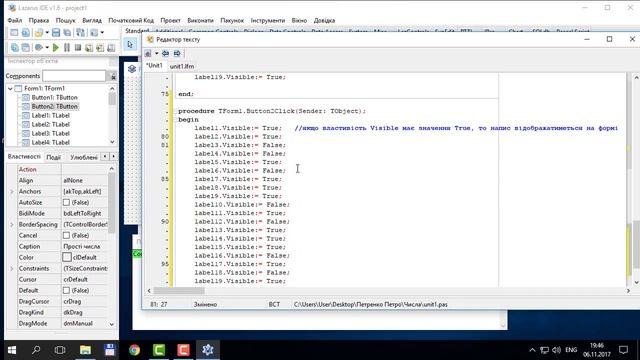Toggle the Default property checkbox
This screenshot has height=360, width=640.
[66, 291]
